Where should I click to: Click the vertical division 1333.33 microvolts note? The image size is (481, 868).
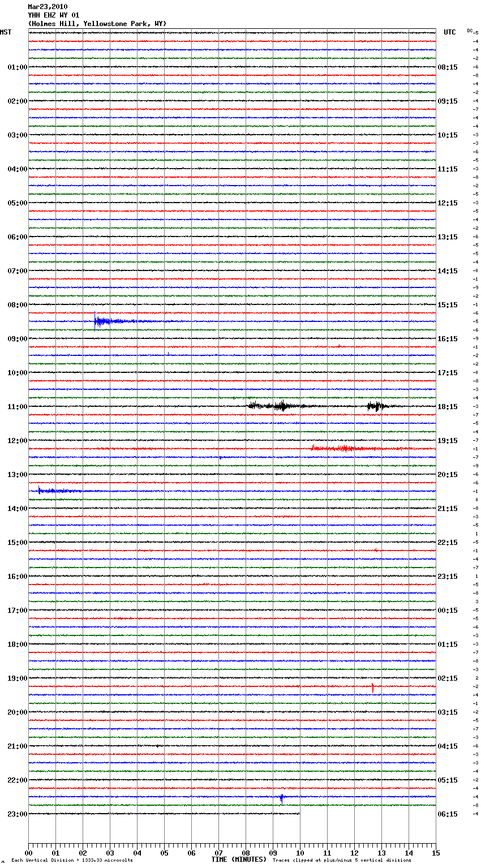72,860
